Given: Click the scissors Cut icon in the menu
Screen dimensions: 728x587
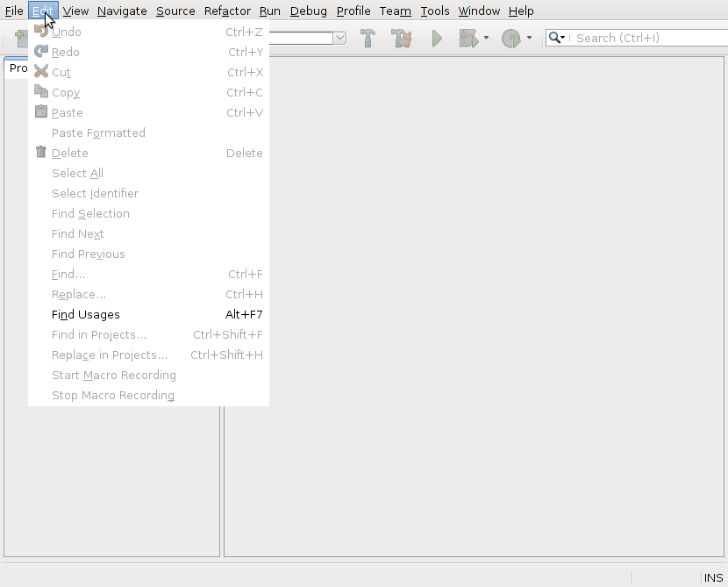Looking at the screenshot, I should click(x=41, y=71).
